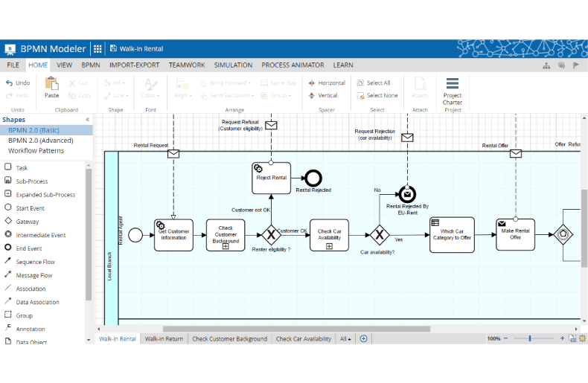Open the Project Charter
This screenshot has height=383, width=588.
click(x=452, y=91)
